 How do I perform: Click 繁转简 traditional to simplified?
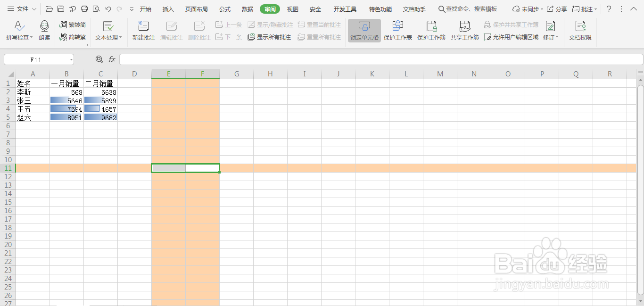pos(73,25)
